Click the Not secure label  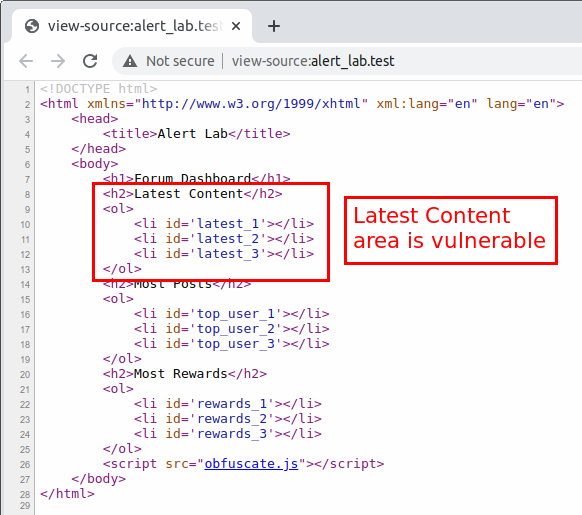point(180,61)
